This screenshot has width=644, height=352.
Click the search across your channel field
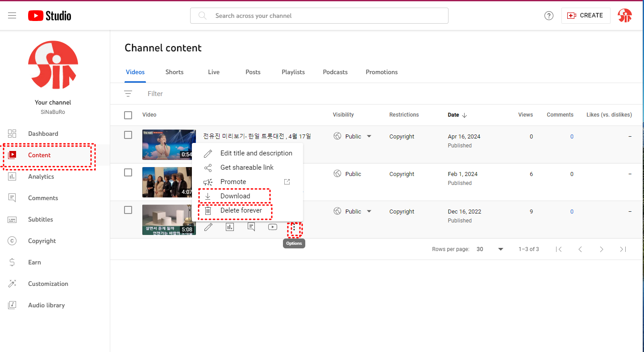point(319,16)
